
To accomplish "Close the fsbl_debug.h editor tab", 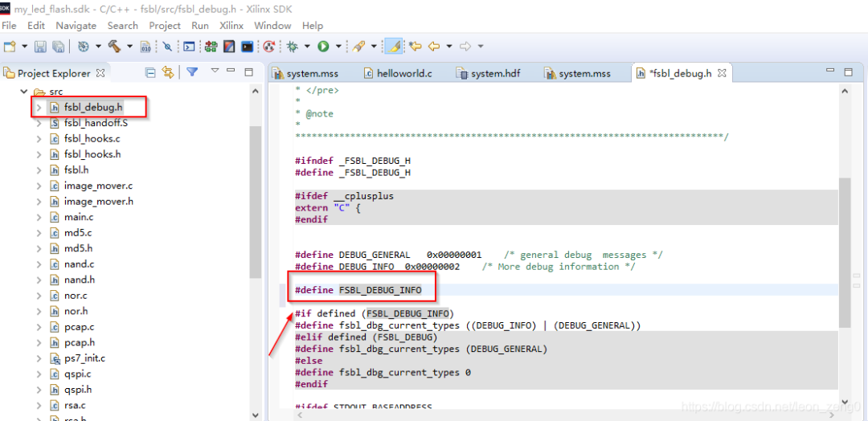I will [722, 73].
